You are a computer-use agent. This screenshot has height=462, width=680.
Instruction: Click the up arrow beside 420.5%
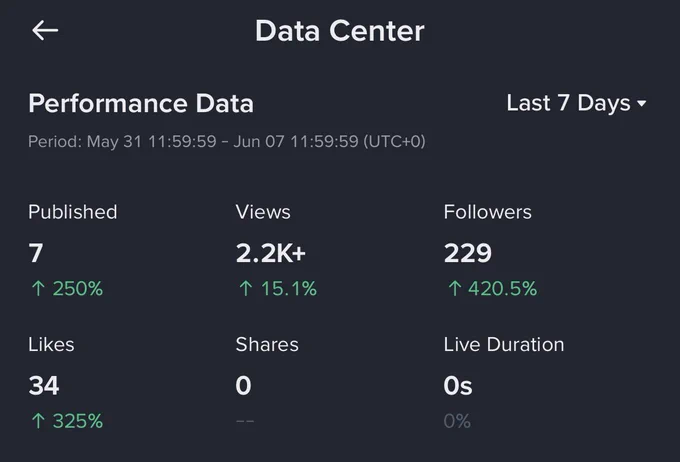[454, 288]
